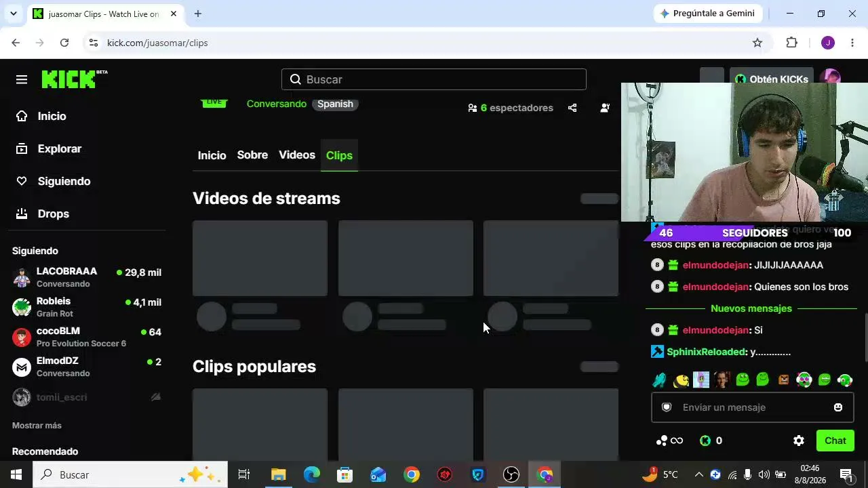Click the Nuevos mensajes divider label
The image size is (868, 488).
point(751,308)
